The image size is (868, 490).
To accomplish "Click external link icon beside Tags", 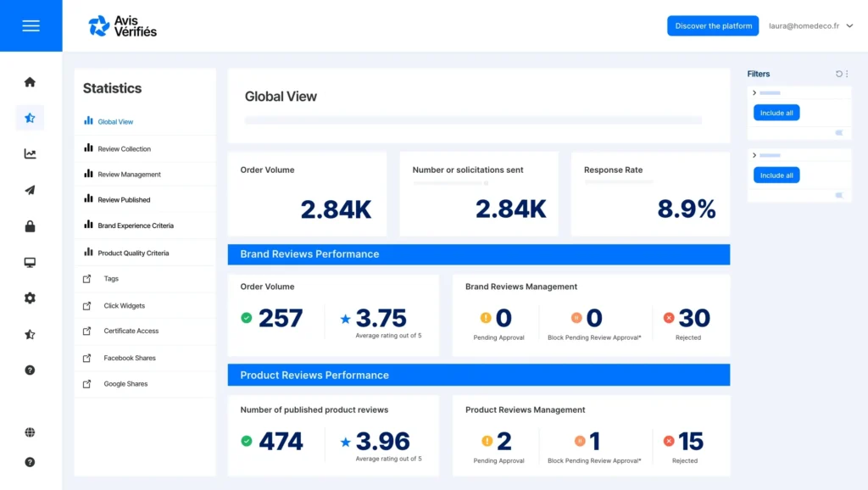I will click(x=87, y=279).
